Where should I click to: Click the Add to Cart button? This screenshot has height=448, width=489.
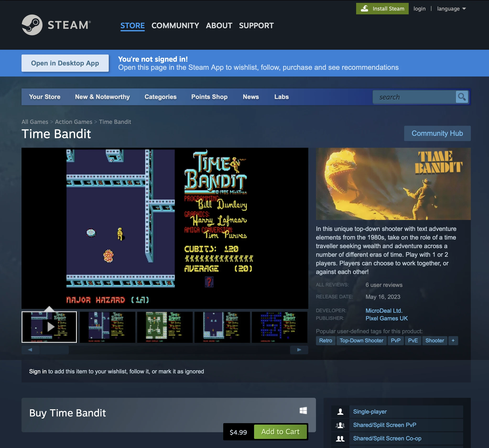point(280,432)
